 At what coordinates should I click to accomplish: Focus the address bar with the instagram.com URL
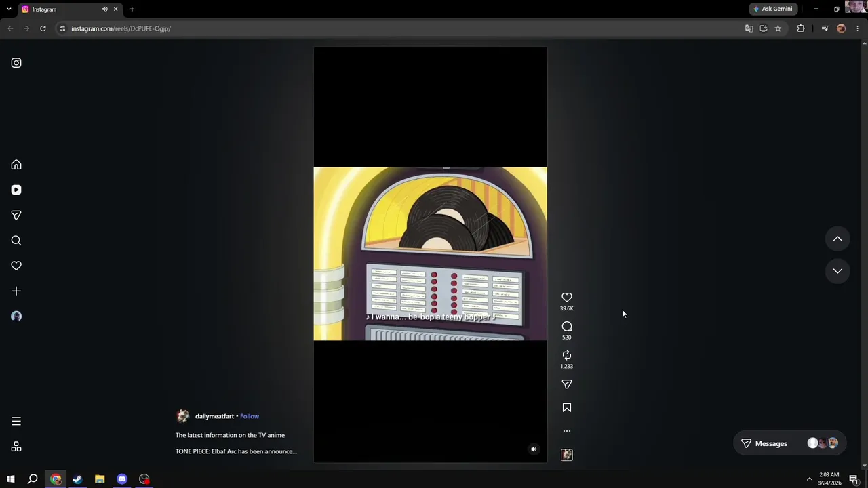(400, 28)
